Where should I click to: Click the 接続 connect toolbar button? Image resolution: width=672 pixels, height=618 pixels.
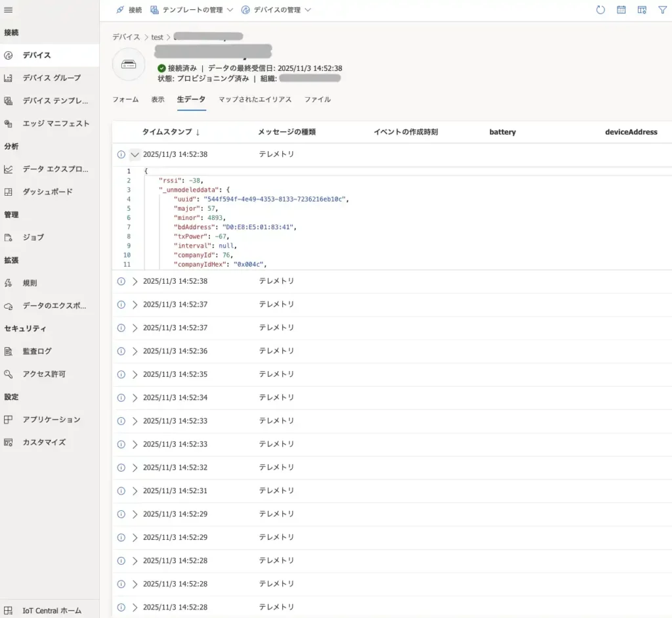(129, 10)
